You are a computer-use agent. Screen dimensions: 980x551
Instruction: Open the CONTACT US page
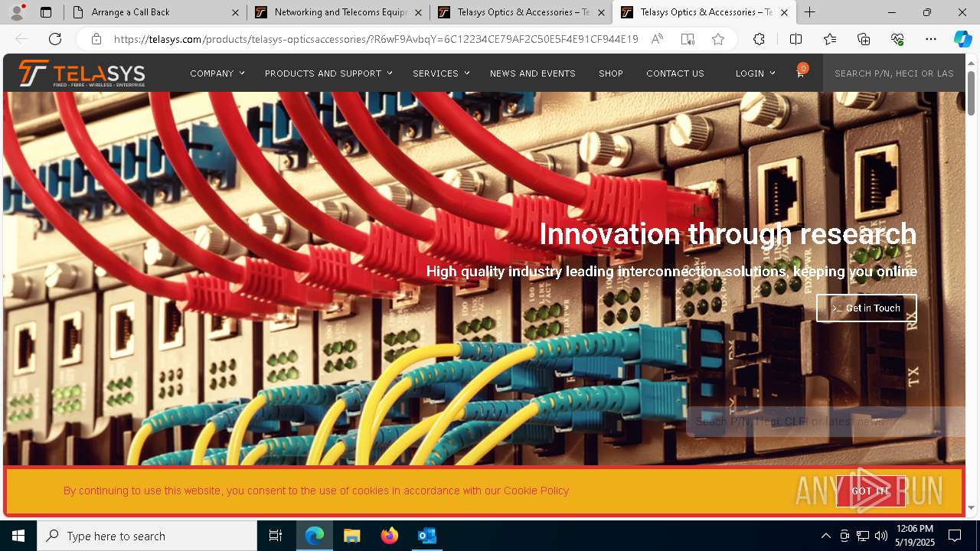675,73
